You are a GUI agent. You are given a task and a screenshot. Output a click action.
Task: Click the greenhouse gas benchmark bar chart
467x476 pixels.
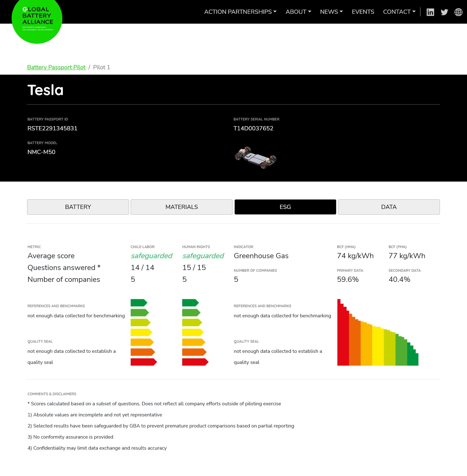[x=378, y=332]
